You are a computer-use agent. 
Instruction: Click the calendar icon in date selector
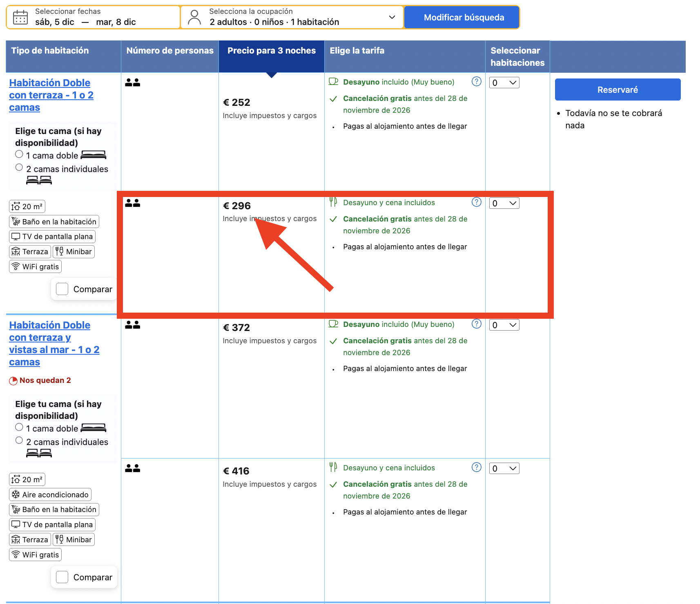tap(20, 18)
